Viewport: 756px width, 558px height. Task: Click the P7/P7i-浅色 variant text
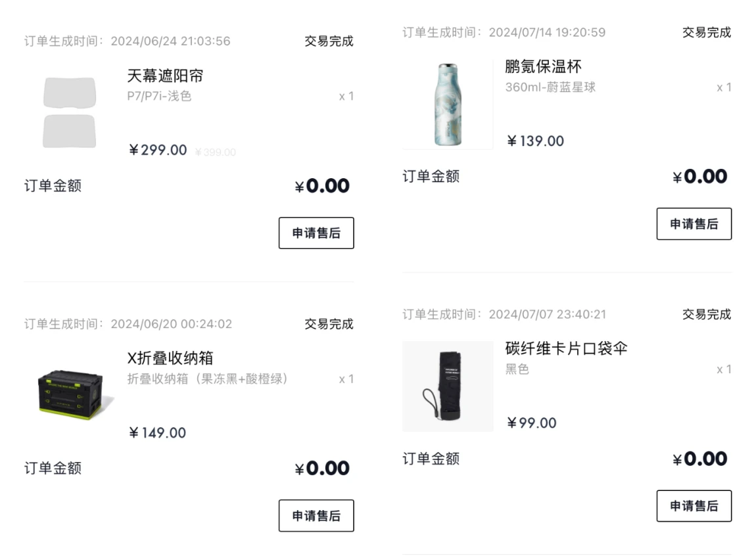[159, 96]
